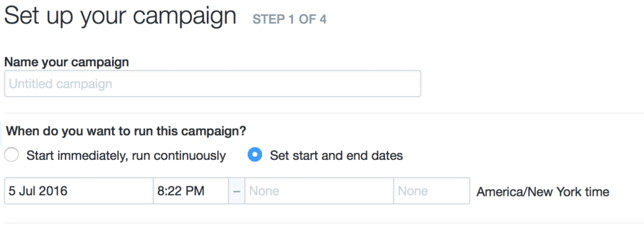Click "When do you want to run this campaign?" heading
This screenshot has width=644, height=228.
click(126, 132)
